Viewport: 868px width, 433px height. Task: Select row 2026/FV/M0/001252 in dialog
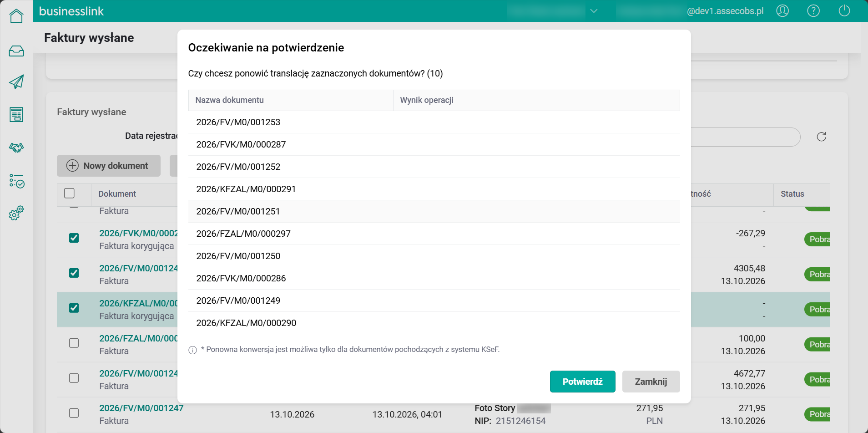[x=434, y=167]
